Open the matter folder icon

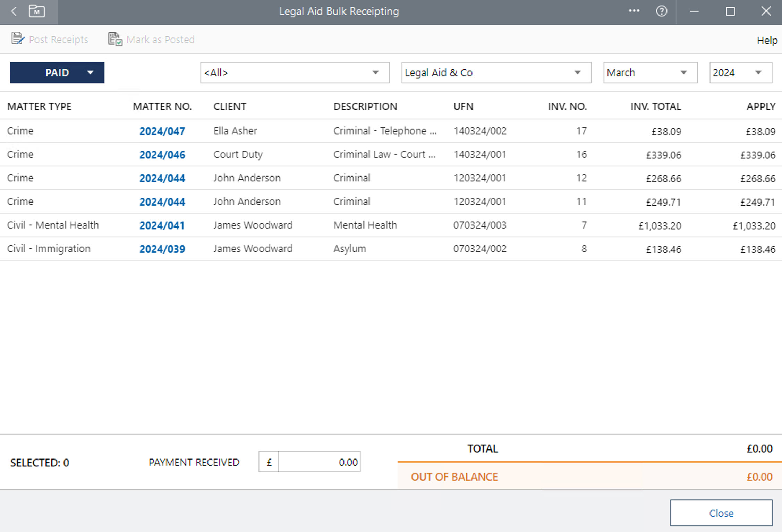(x=37, y=11)
